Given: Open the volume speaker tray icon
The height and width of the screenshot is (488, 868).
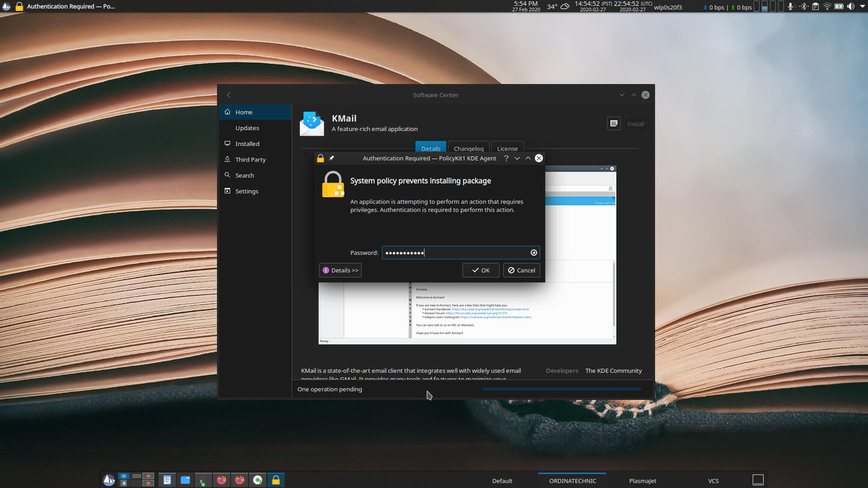Looking at the screenshot, I should coord(851,7).
